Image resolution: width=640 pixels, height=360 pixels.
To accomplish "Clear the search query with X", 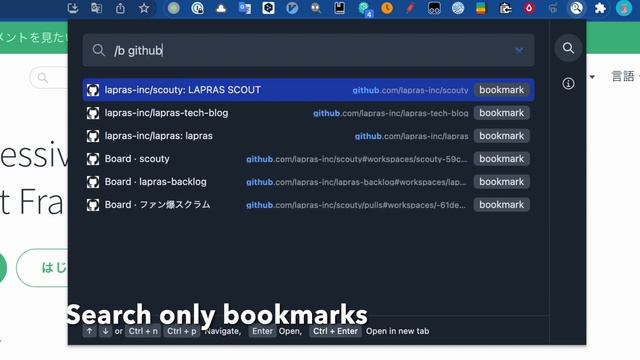I will [519, 51].
